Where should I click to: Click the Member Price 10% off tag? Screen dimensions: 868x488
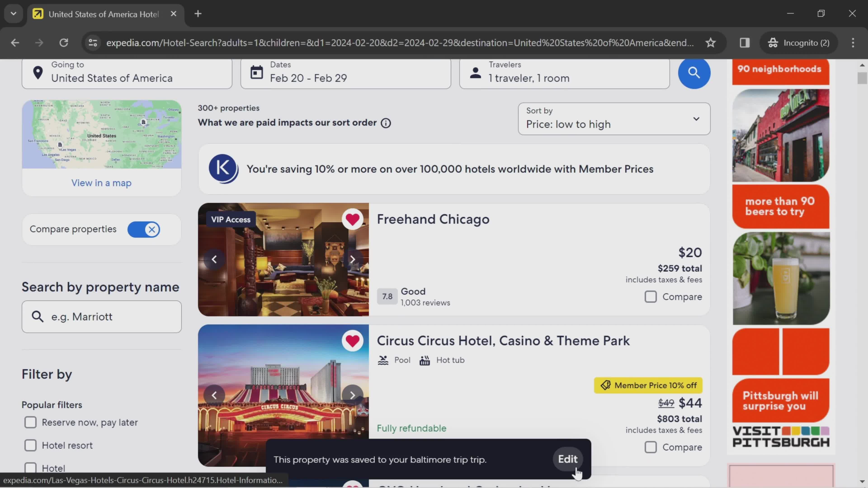point(648,385)
